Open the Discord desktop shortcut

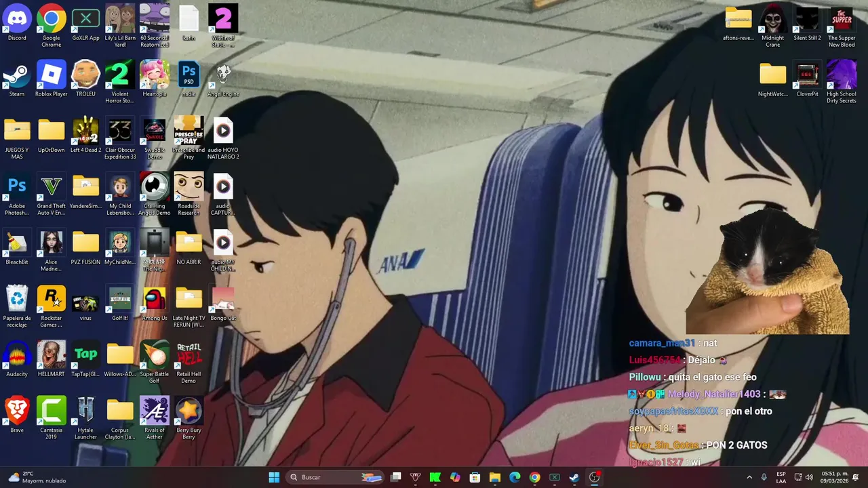[x=17, y=23]
